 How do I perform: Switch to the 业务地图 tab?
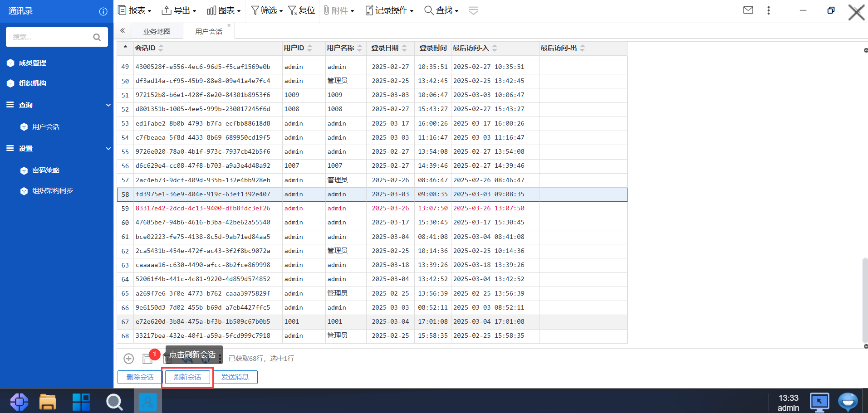157,31
